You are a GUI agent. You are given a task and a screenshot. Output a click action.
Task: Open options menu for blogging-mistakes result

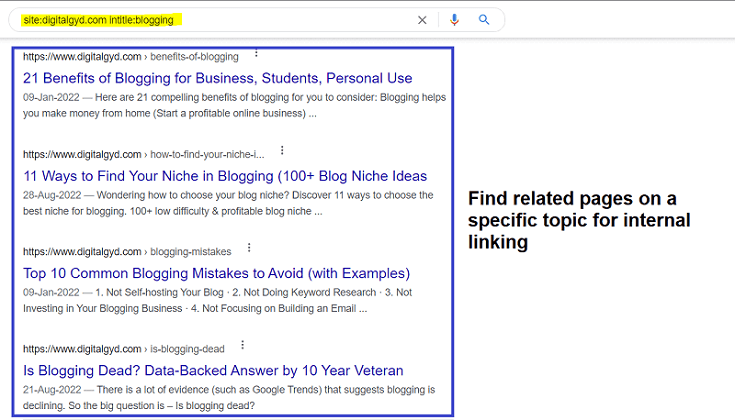click(249, 248)
